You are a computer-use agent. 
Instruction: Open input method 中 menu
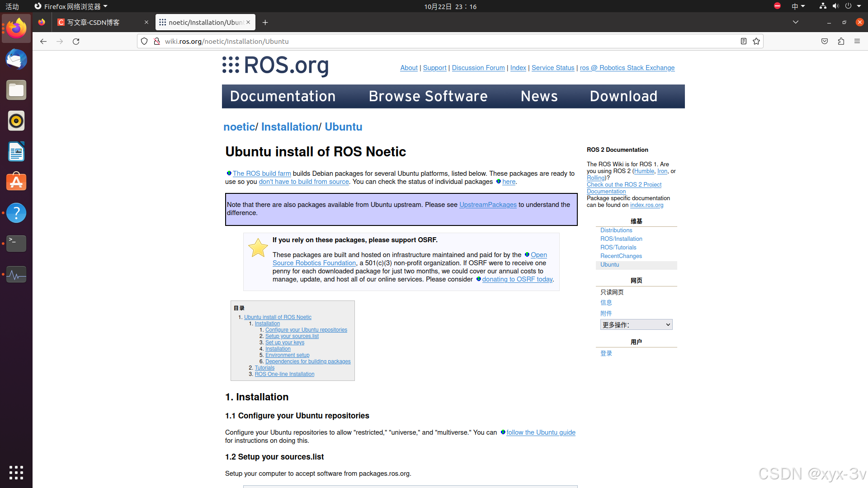[x=798, y=6]
